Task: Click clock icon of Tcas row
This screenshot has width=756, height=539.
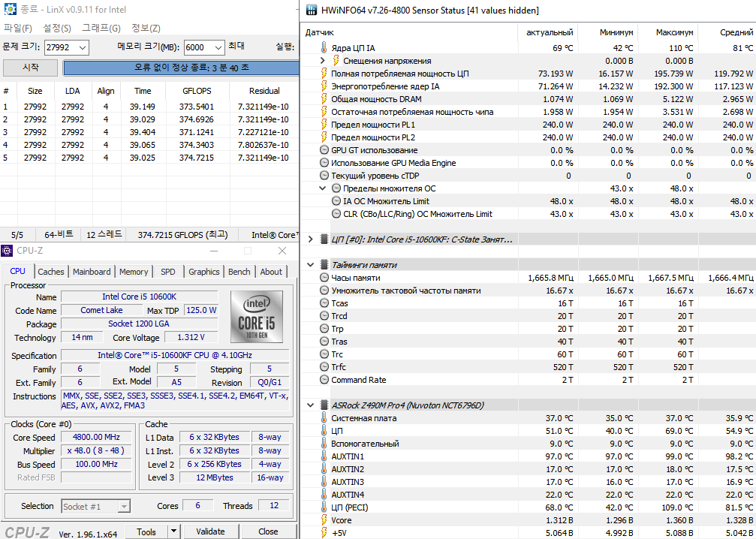Action: coord(324,303)
